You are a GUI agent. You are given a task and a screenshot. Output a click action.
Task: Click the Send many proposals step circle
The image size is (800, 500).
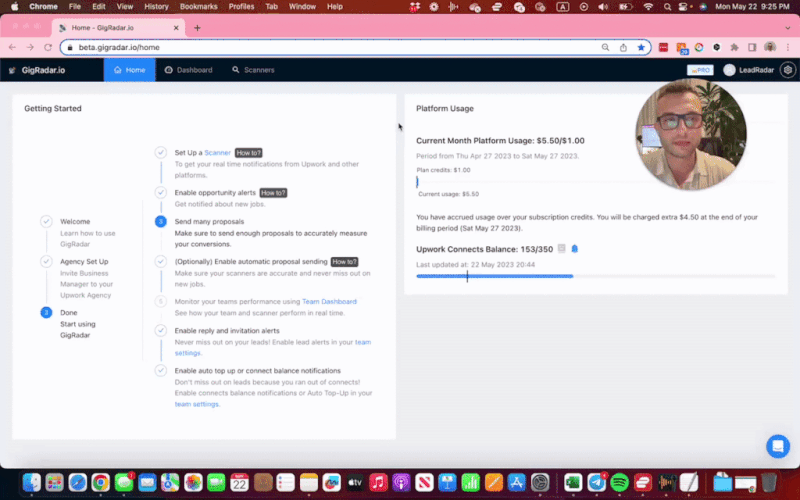point(161,221)
